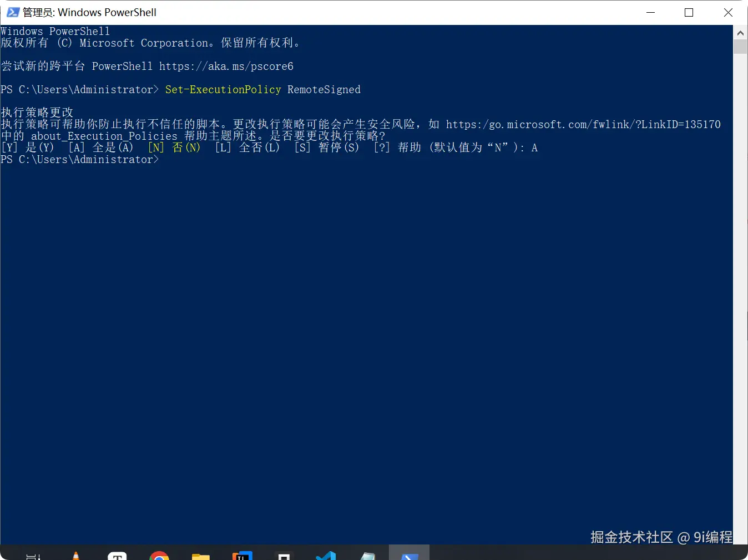This screenshot has width=748, height=560.
Task: Click the [S] 暂停(S) option text
Action: (x=327, y=147)
